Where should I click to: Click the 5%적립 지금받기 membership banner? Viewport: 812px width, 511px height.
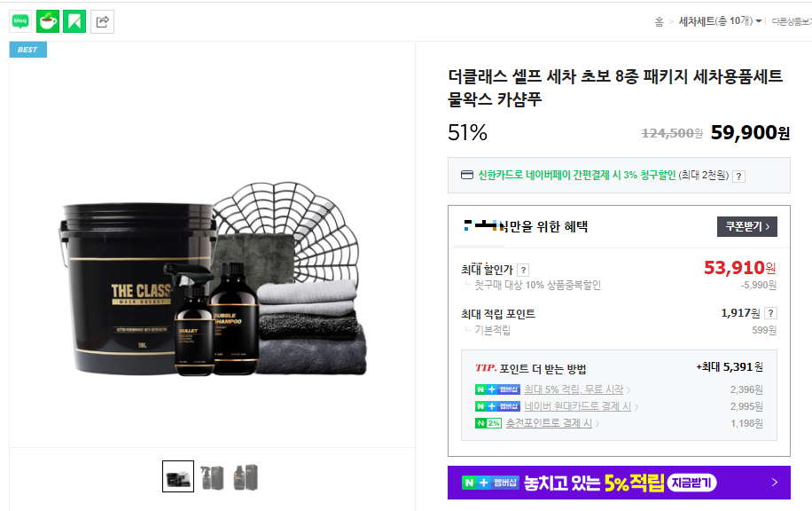click(619, 483)
